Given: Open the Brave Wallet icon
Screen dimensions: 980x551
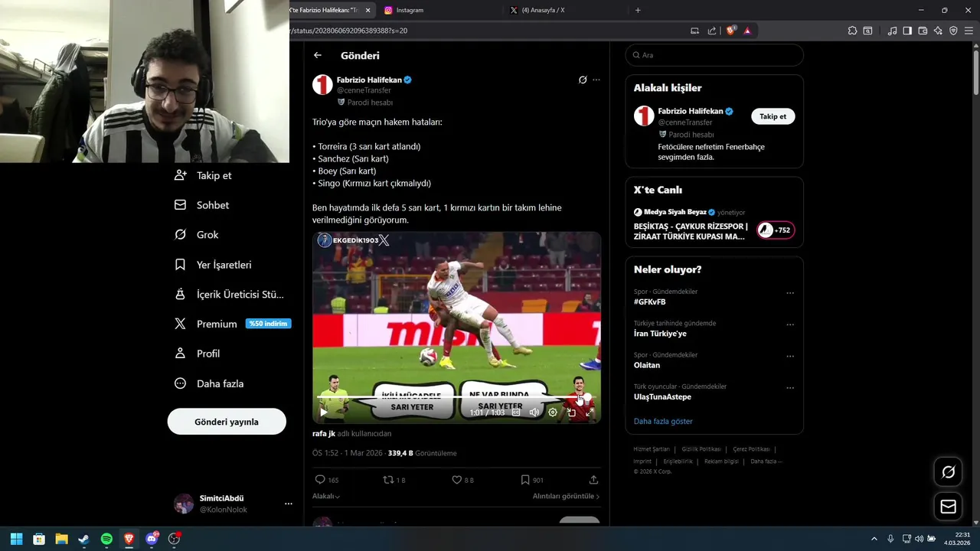Looking at the screenshot, I should pyautogui.click(x=923, y=31).
